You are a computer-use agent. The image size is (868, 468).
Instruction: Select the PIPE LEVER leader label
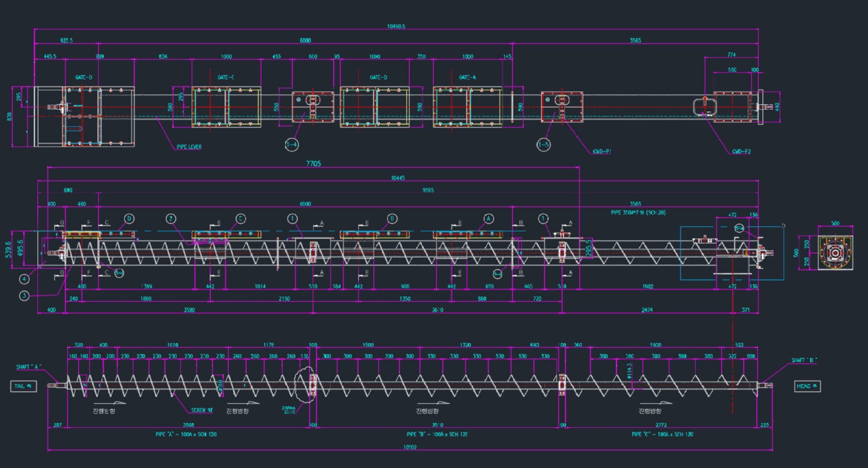click(189, 148)
